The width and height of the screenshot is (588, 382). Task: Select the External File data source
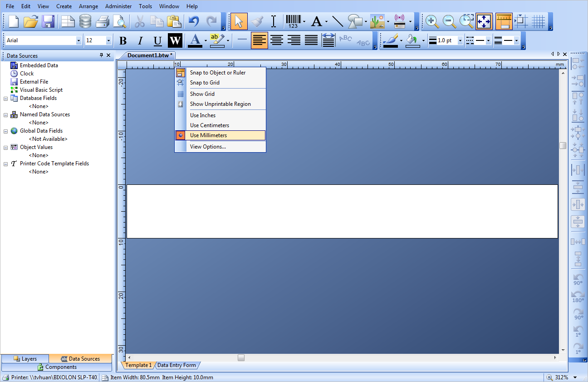point(34,82)
